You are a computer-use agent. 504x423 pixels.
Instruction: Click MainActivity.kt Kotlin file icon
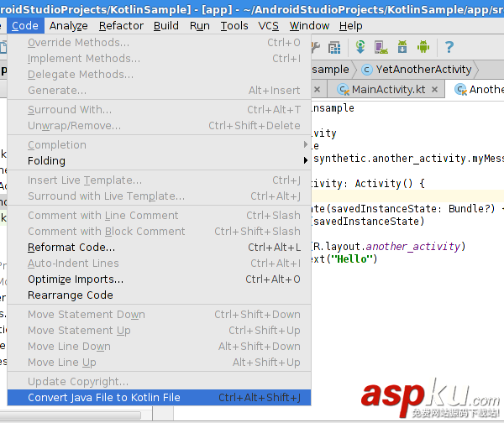coord(343,90)
